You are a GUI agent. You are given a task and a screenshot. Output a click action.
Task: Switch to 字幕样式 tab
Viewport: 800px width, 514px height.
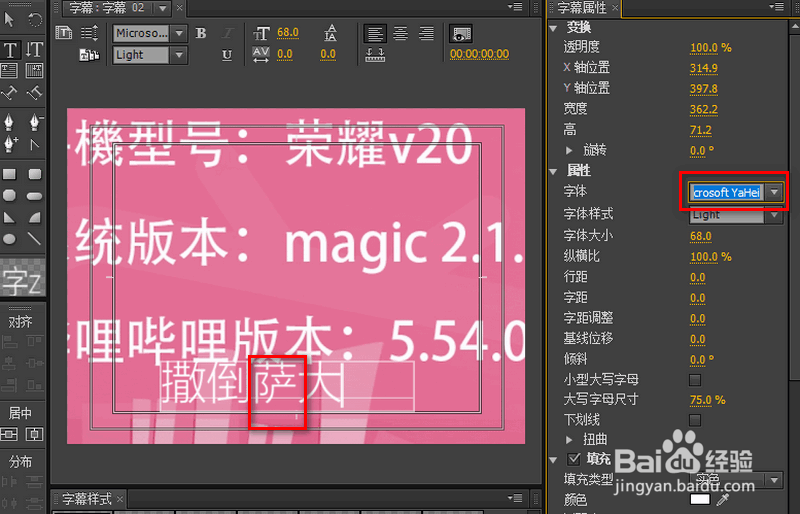point(86,499)
